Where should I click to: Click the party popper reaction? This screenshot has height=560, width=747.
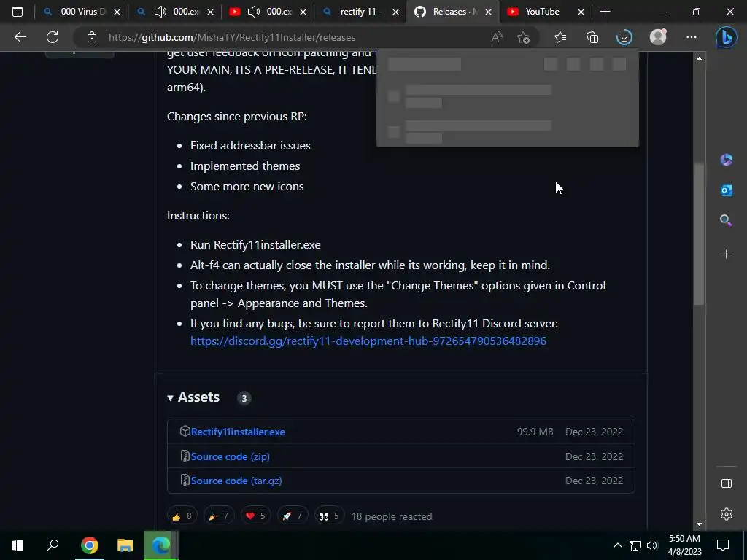point(219,516)
